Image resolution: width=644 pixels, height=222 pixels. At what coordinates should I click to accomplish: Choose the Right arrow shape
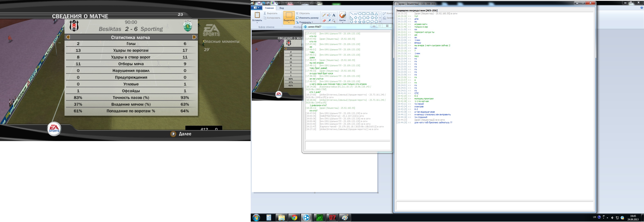pyautogui.click(x=368, y=18)
